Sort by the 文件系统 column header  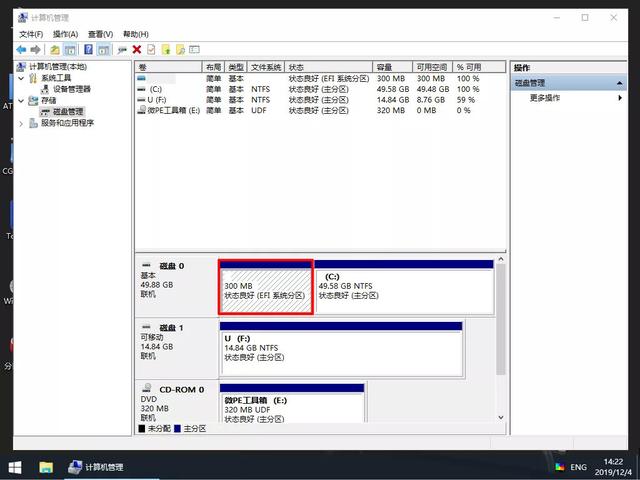coord(266,67)
